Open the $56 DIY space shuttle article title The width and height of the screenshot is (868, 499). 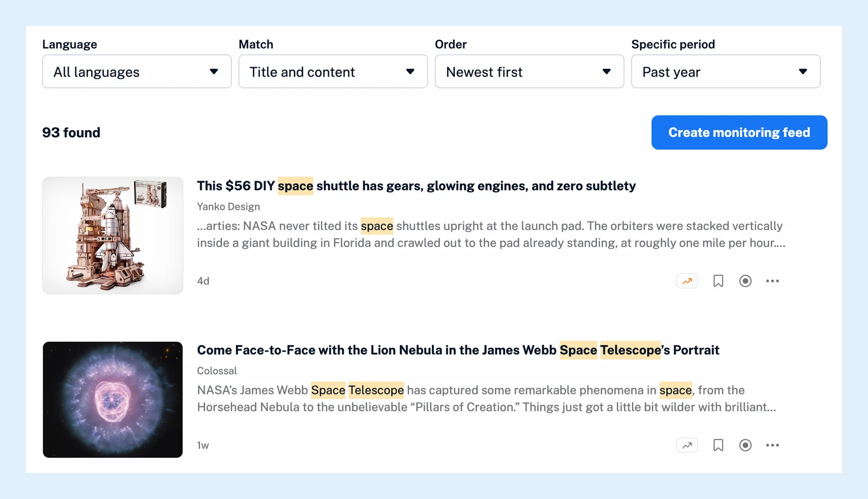416,186
